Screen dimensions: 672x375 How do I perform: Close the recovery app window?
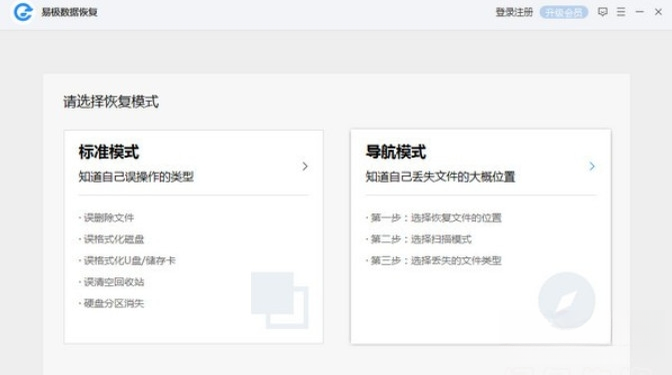coord(658,12)
